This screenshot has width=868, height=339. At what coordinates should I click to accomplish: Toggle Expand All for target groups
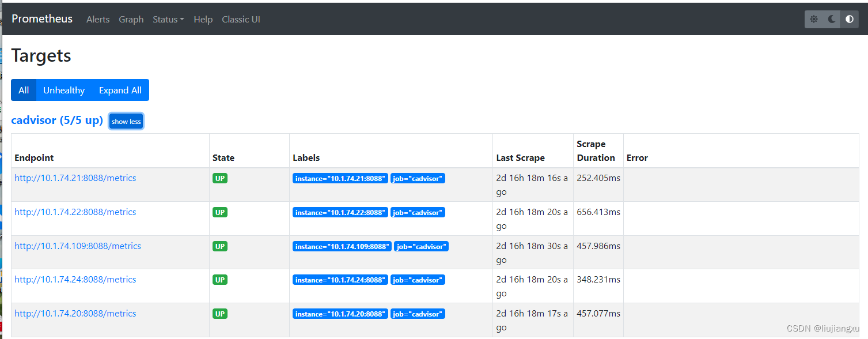point(120,90)
